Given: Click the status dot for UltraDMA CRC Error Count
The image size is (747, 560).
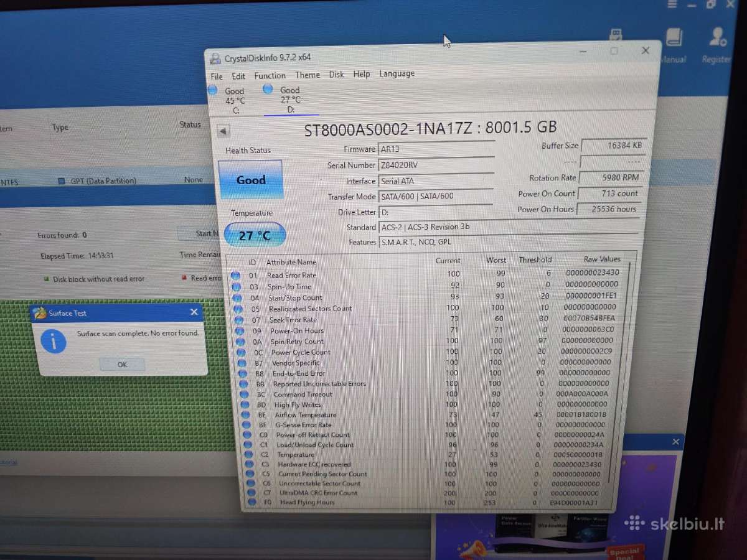Looking at the screenshot, I should (250, 493).
